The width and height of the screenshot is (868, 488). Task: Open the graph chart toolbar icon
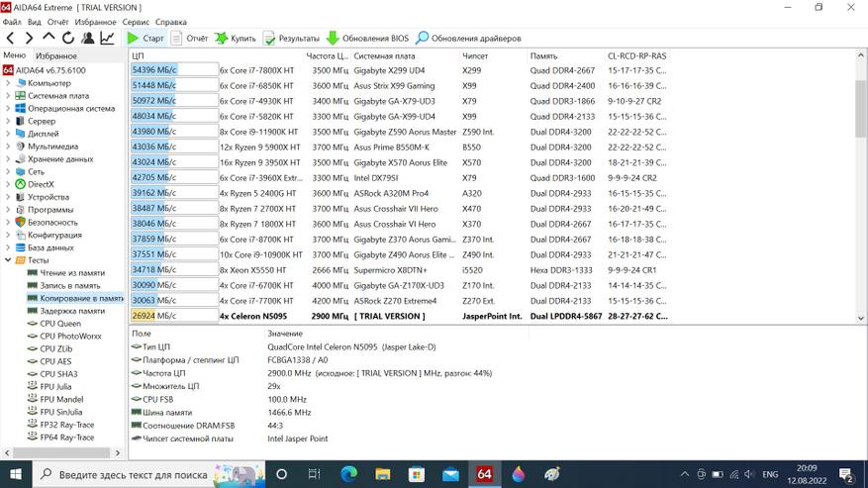107,39
